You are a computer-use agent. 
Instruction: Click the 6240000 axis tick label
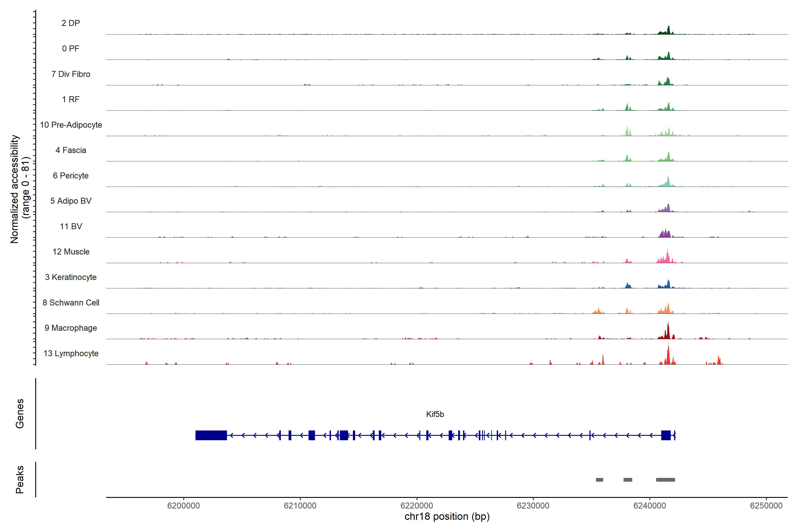[x=649, y=506]
